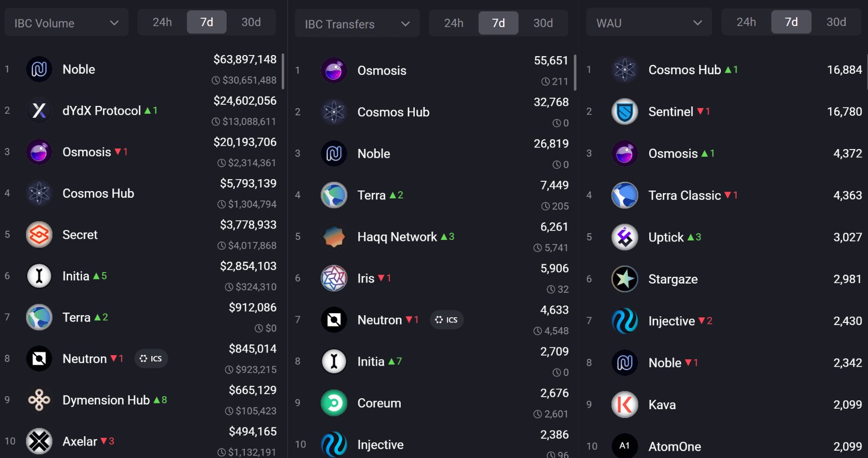
Task: Click the IBC Volume list scrollbar
Action: click(x=283, y=71)
